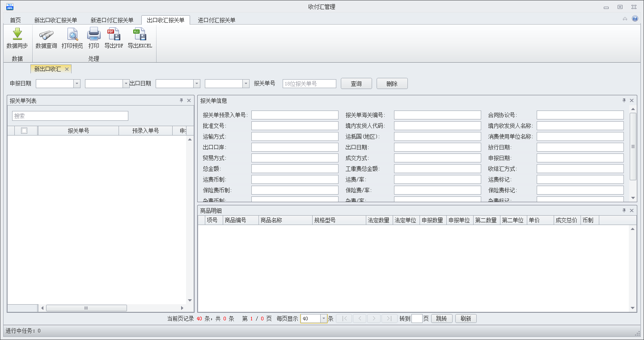Click the 法定数量 column header
The width and height of the screenshot is (644, 340).
click(x=379, y=220)
